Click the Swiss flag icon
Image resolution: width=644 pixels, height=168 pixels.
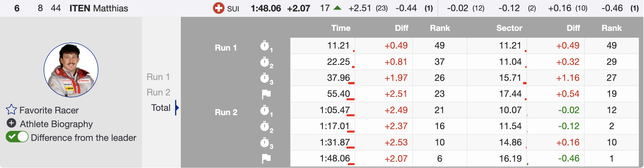click(219, 8)
